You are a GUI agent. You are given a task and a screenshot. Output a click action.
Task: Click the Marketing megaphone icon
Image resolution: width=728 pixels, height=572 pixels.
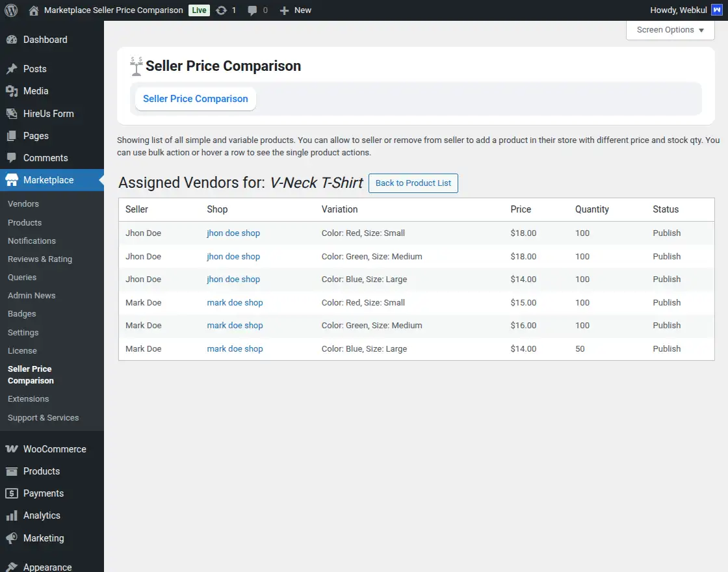(12, 538)
